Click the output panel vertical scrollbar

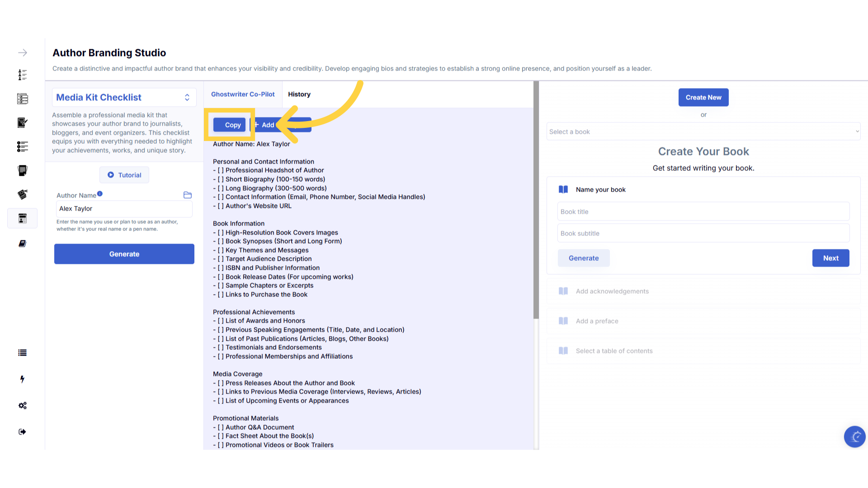[536, 200]
